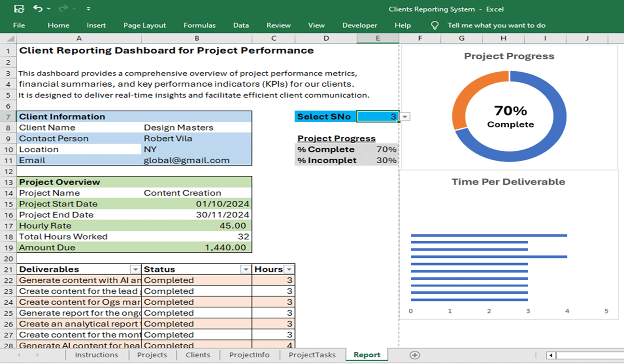Open the Hours column filter dropdown
624x364 pixels.
(290, 269)
